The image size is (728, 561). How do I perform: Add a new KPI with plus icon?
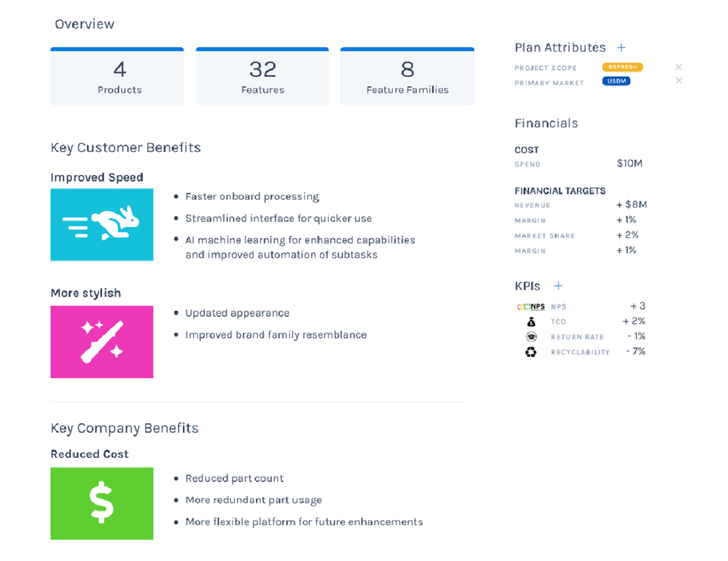click(558, 286)
